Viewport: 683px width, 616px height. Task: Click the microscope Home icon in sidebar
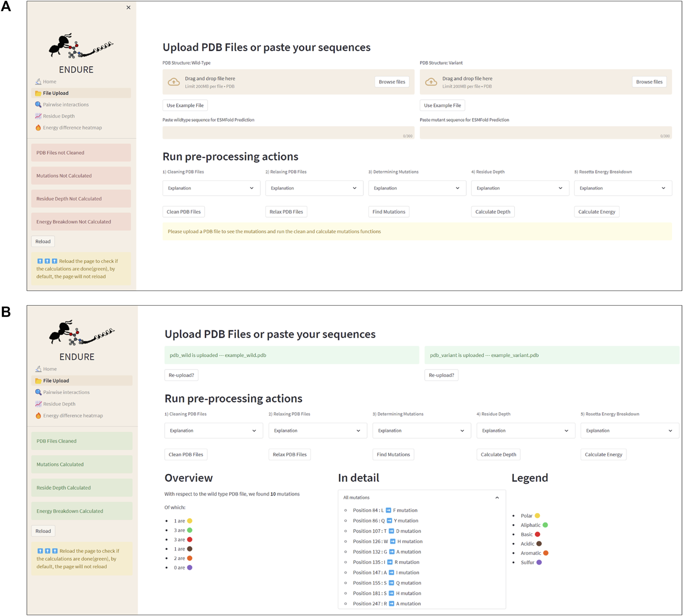[x=38, y=82]
